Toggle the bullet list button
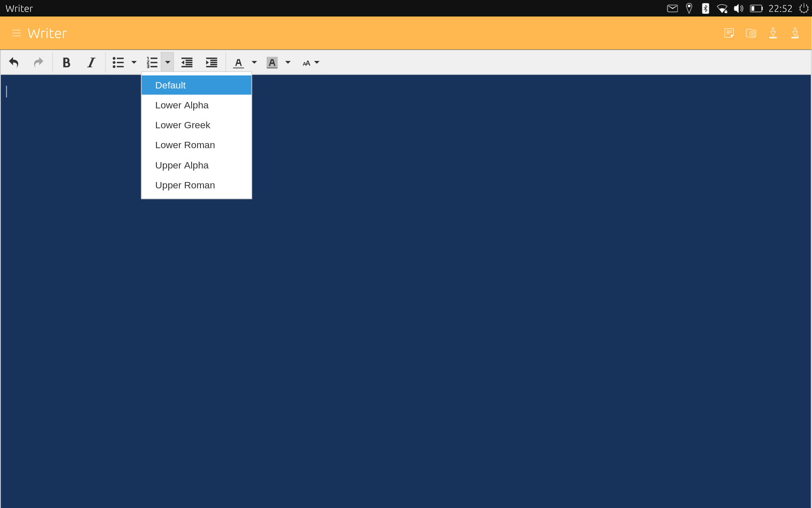The height and width of the screenshot is (508, 812). pos(118,63)
